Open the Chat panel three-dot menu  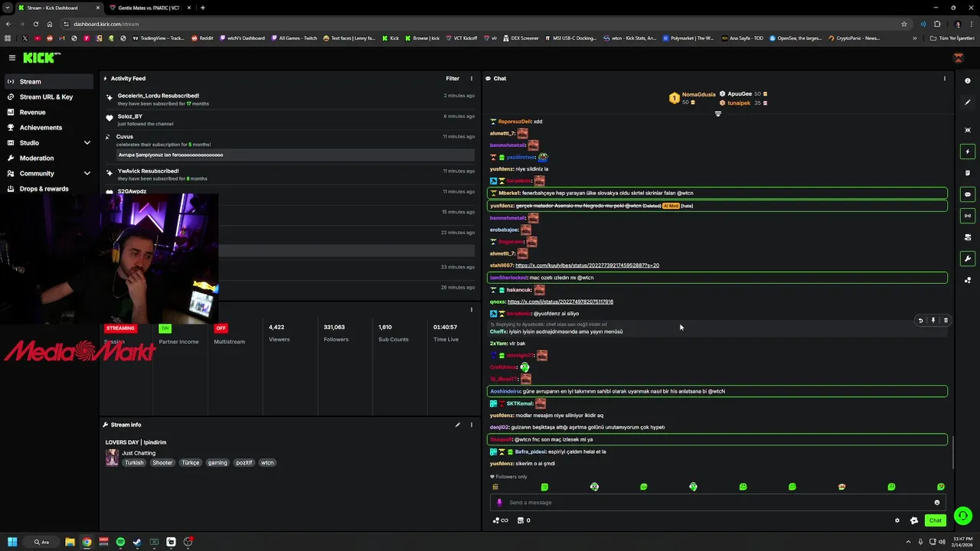tap(944, 78)
